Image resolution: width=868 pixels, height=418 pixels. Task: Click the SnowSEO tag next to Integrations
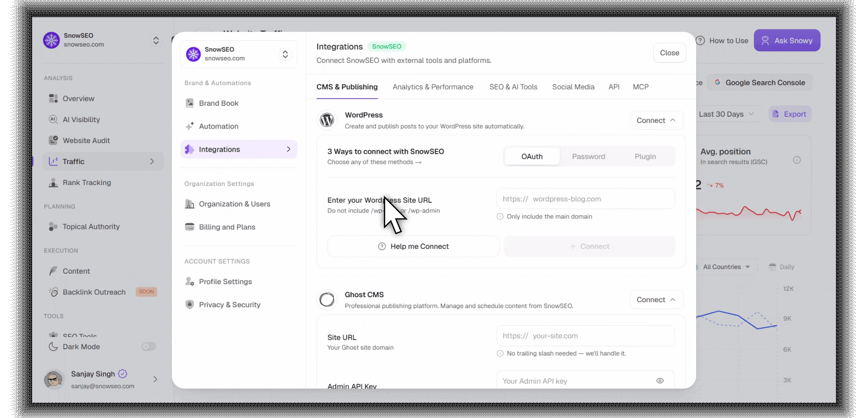click(387, 47)
